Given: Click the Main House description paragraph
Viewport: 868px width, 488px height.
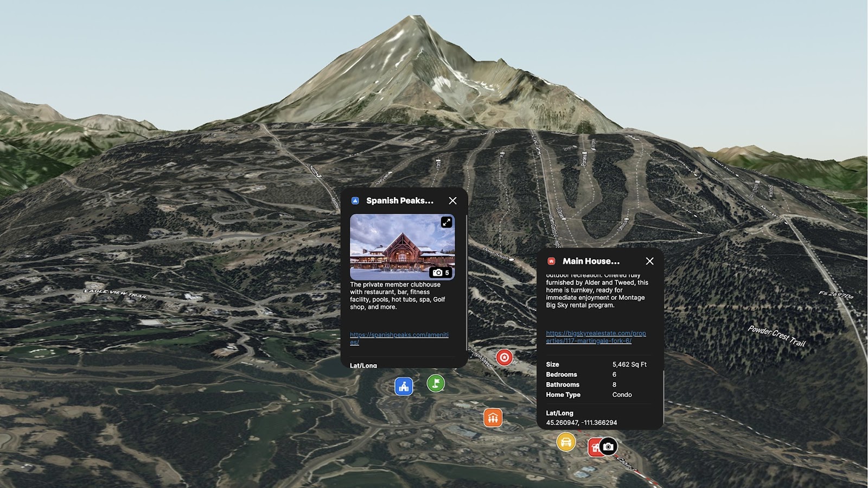Looking at the screenshot, I should pos(597,291).
